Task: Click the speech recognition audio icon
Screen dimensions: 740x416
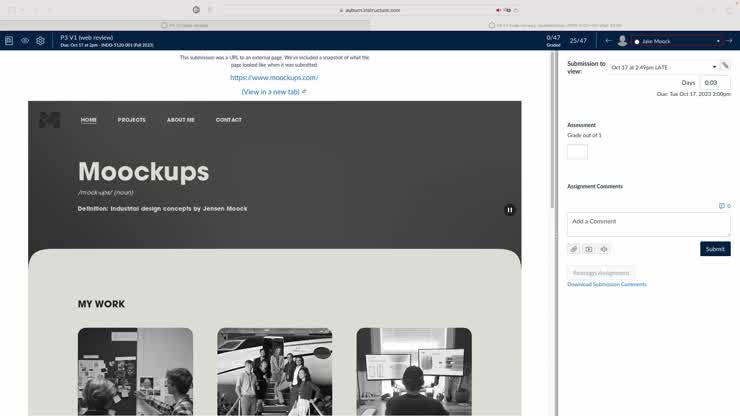Action: (x=604, y=249)
